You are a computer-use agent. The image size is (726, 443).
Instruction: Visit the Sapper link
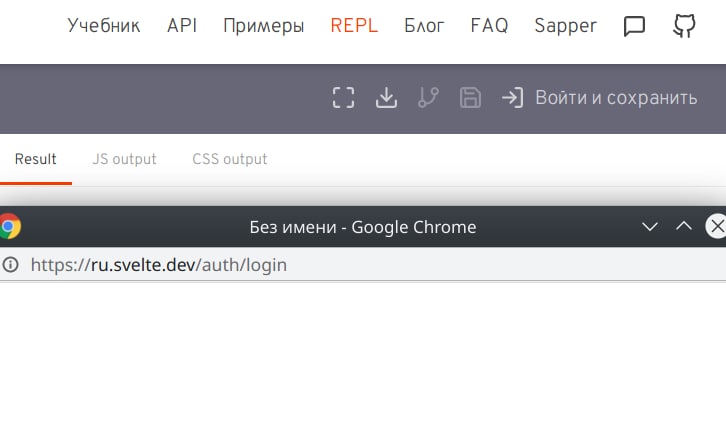(x=565, y=26)
